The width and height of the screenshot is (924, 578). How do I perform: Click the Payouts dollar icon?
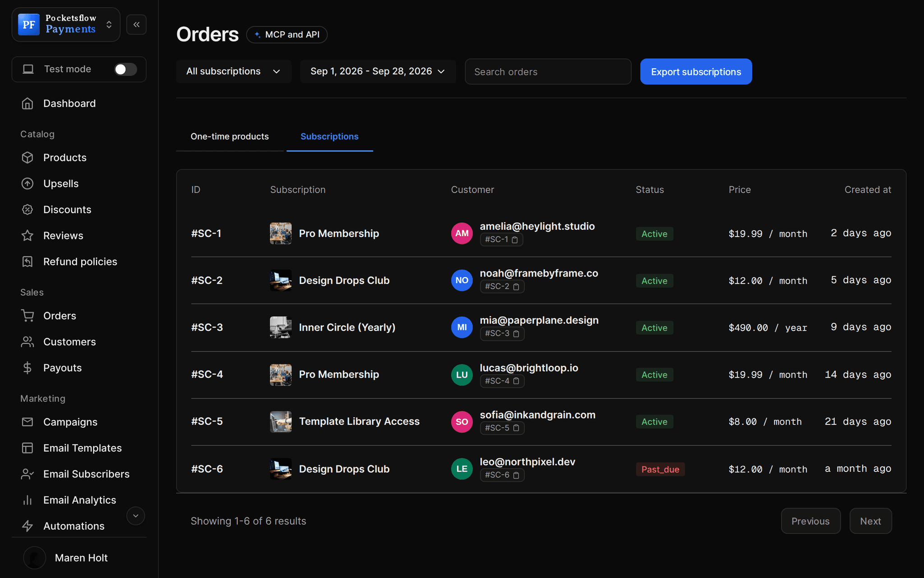pos(28,368)
